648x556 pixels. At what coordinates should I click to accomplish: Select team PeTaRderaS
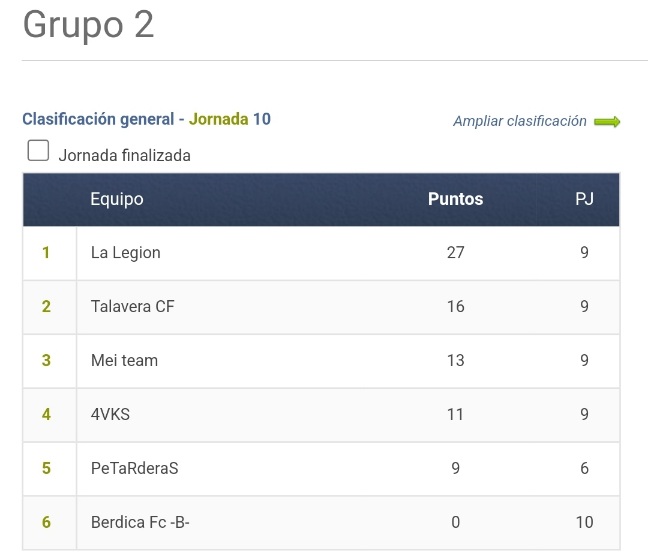coord(135,468)
